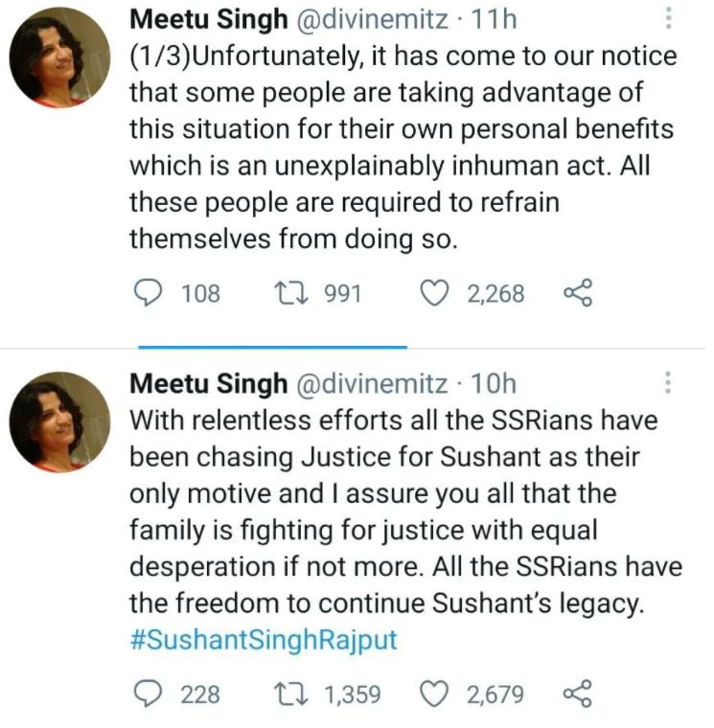
Task: Click the blue thread connector line between tweets
Action: (272, 347)
